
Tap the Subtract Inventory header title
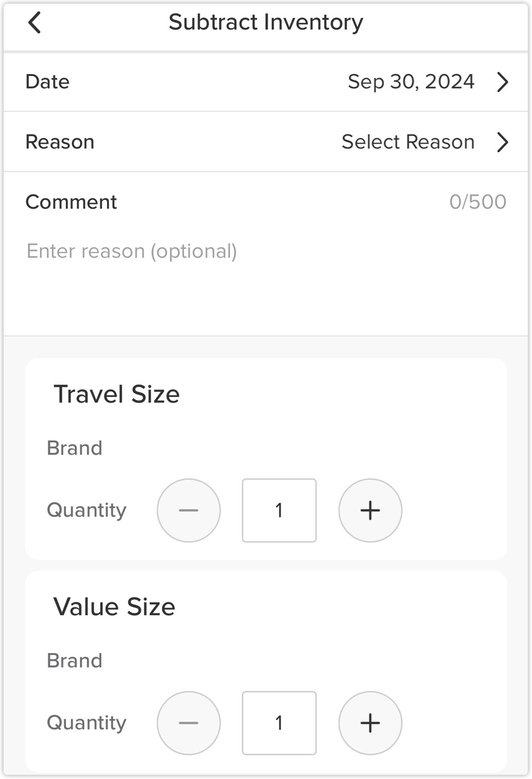click(266, 22)
